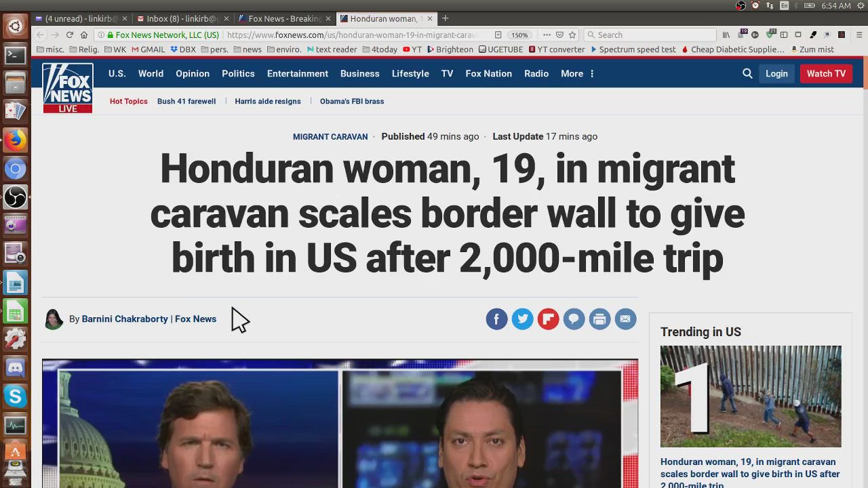Click the browser Search input field
Viewport: 868px width, 488px height.
pyautogui.click(x=651, y=35)
